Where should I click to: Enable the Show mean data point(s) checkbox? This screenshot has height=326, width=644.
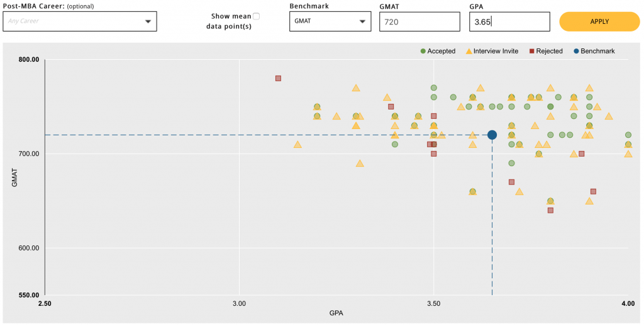pyautogui.click(x=256, y=16)
